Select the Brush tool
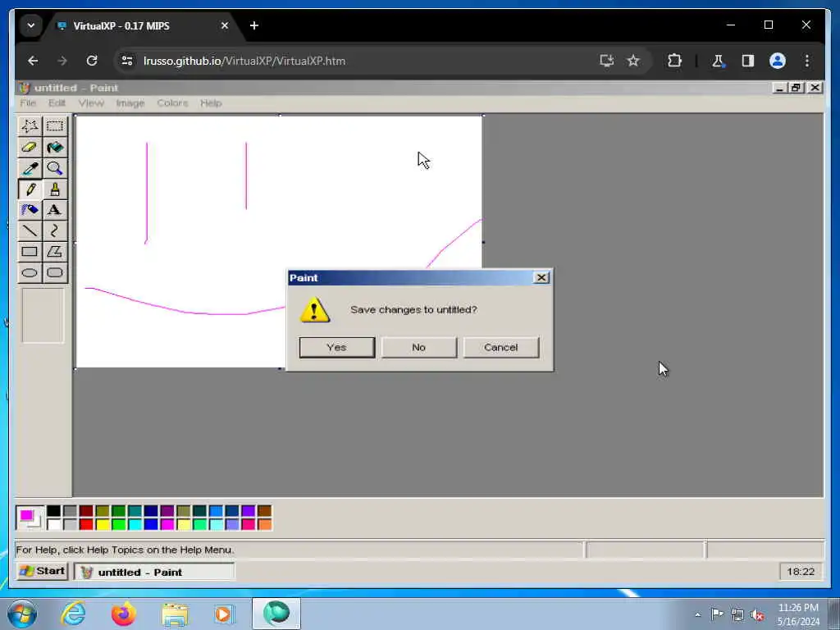The width and height of the screenshot is (840, 630). coord(55,189)
